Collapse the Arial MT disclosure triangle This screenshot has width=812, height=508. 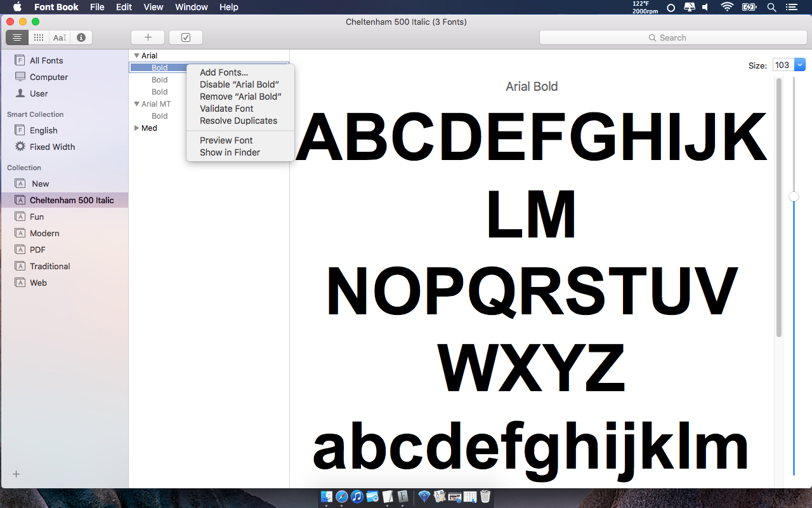136,104
